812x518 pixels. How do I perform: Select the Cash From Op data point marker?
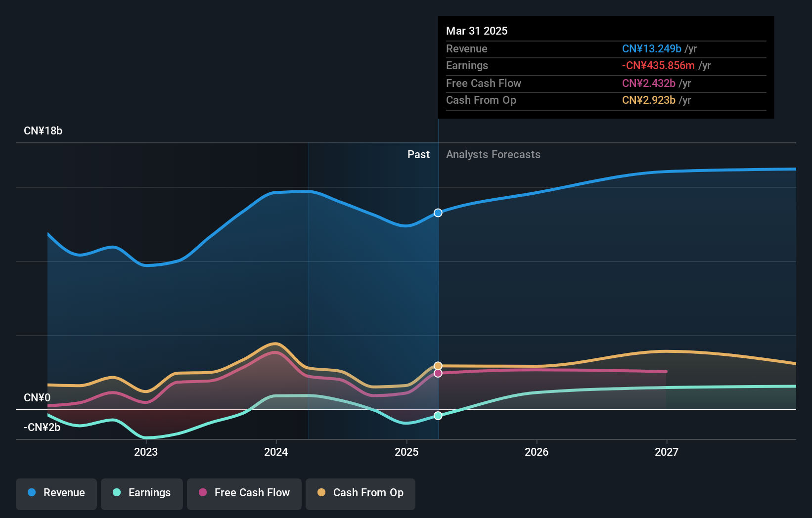pos(438,366)
